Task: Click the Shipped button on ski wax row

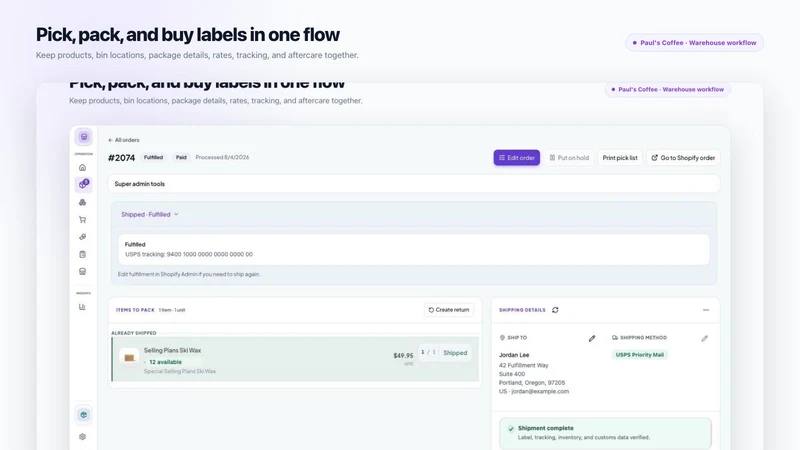Action: coord(455,353)
